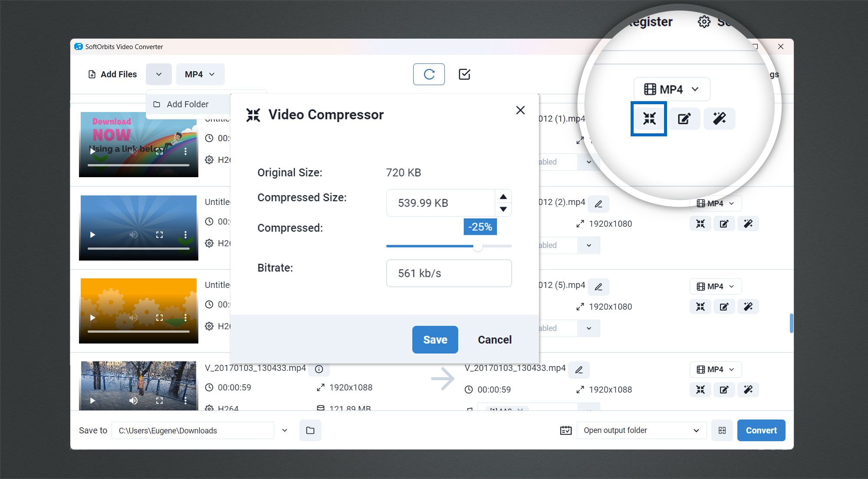Open the Add Files dropdown arrow

158,74
